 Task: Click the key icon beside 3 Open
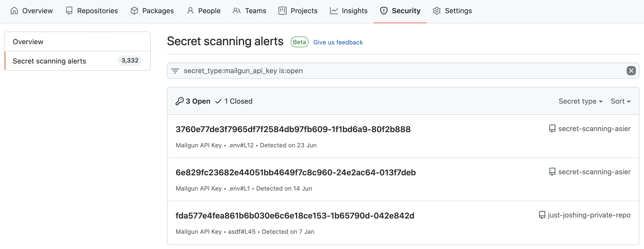pos(180,101)
